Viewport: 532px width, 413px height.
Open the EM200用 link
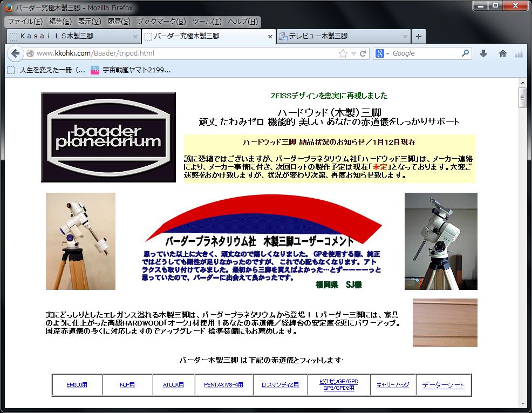[77, 385]
